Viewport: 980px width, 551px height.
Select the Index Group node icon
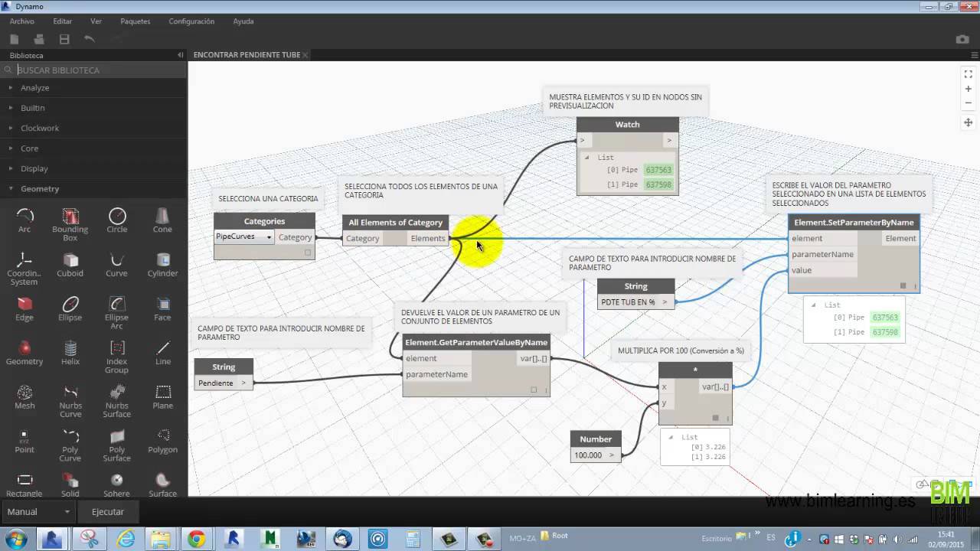coord(117,347)
